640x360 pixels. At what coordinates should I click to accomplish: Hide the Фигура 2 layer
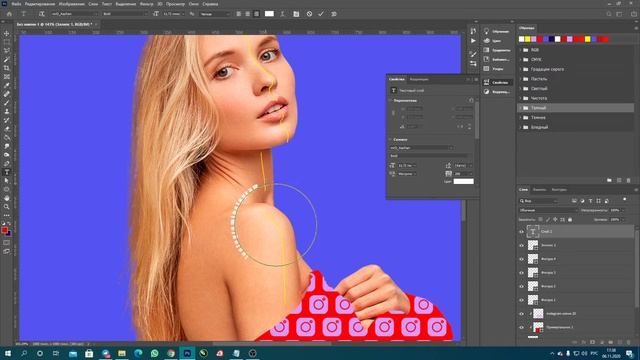(521, 287)
